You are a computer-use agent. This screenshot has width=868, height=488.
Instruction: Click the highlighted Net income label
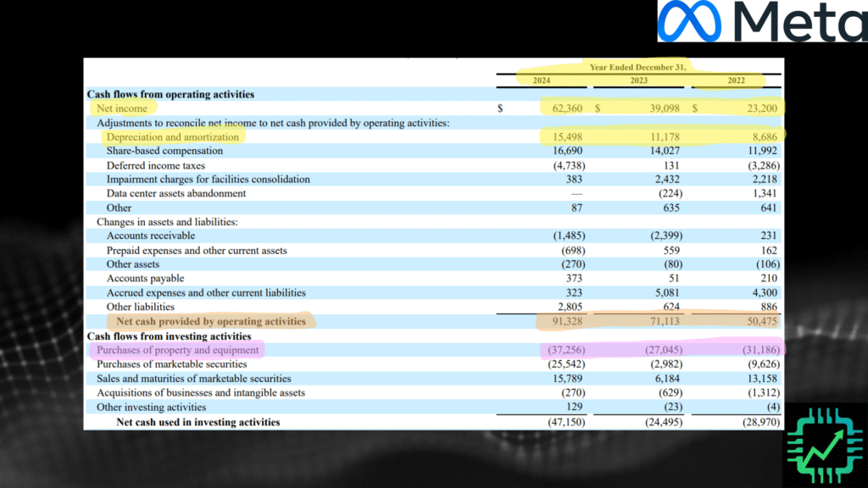tap(121, 108)
